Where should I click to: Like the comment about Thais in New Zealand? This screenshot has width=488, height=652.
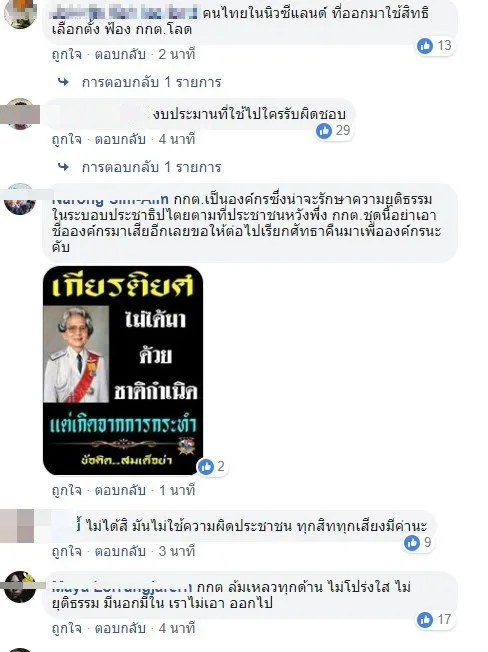coord(67,54)
